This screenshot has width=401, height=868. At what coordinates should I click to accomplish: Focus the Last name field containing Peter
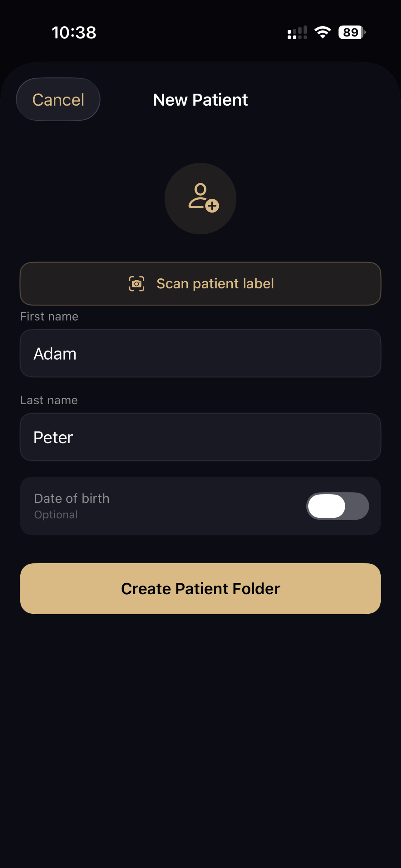(200, 437)
